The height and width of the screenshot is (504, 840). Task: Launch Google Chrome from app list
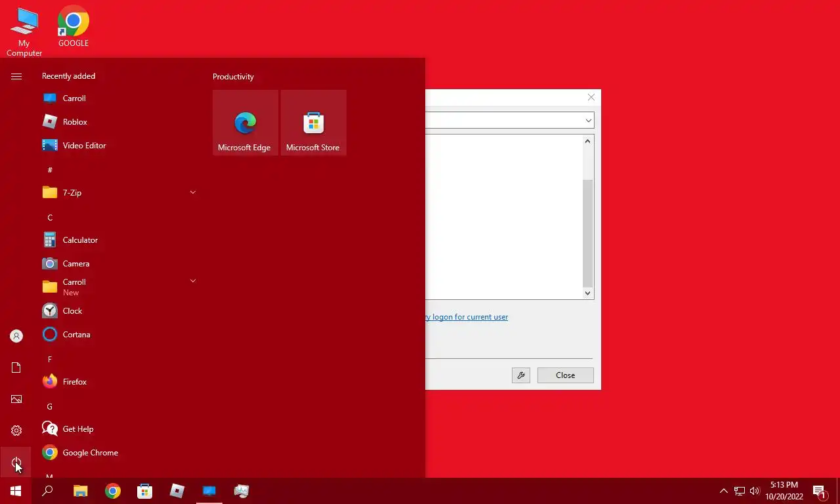[118, 453]
